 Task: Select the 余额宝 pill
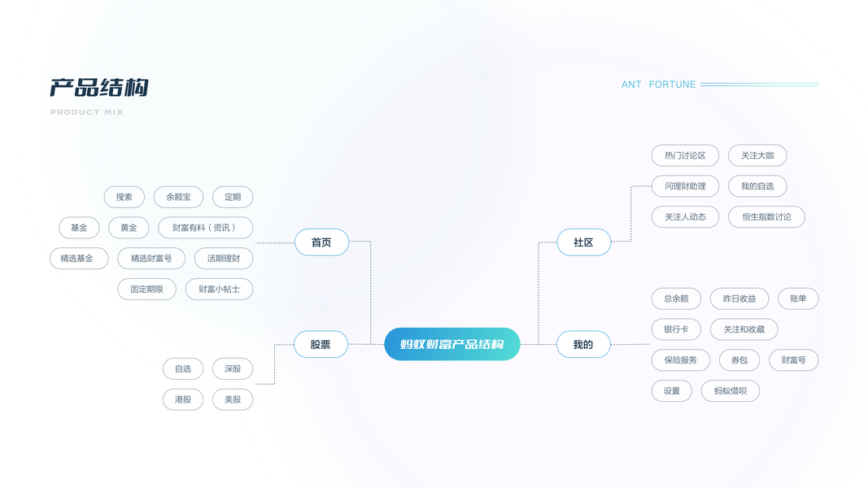178,197
